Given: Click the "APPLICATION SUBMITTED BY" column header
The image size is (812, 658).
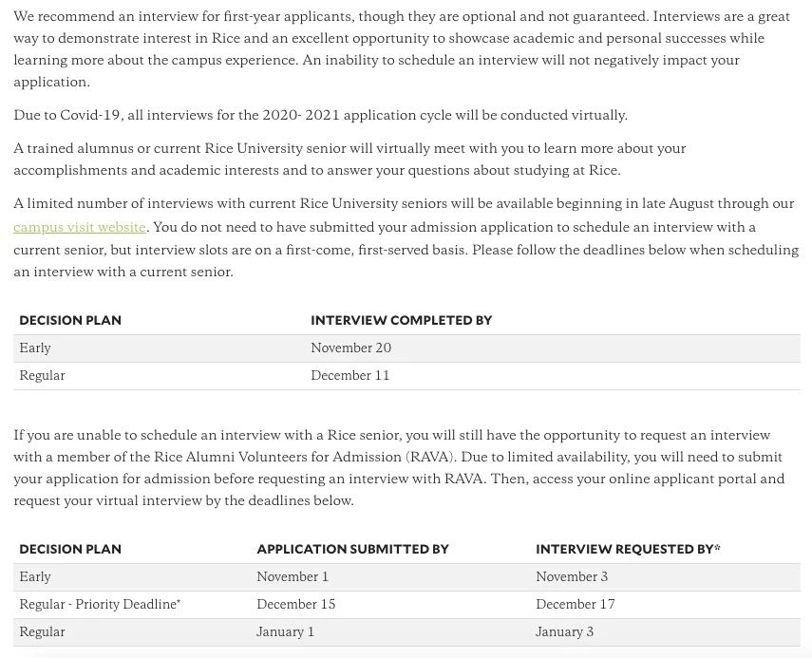Looking at the screenshot, I should (x=352, y=550).
